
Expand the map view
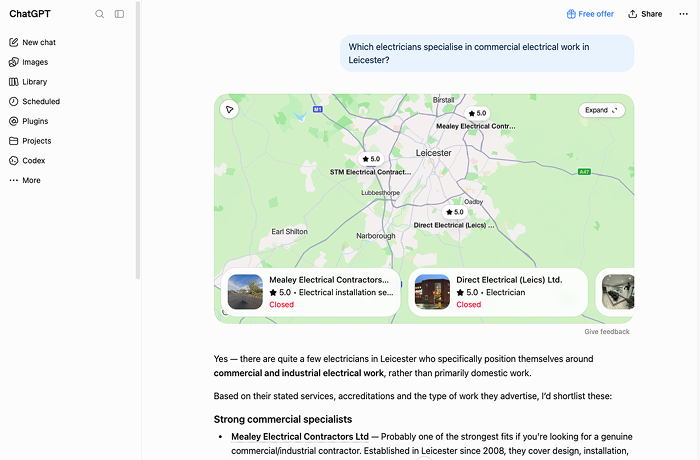click(x=601, y=110)
